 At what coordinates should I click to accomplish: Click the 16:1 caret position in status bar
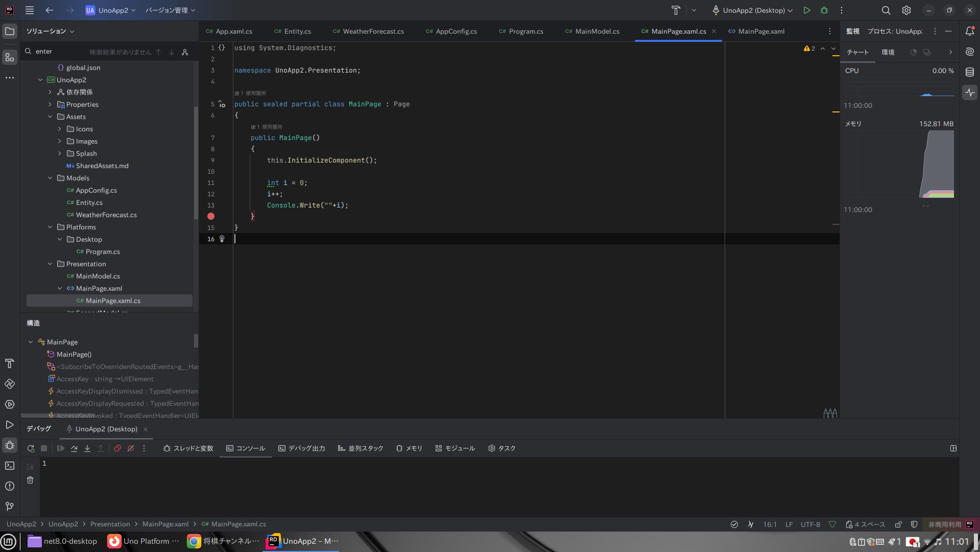(770, 524)
